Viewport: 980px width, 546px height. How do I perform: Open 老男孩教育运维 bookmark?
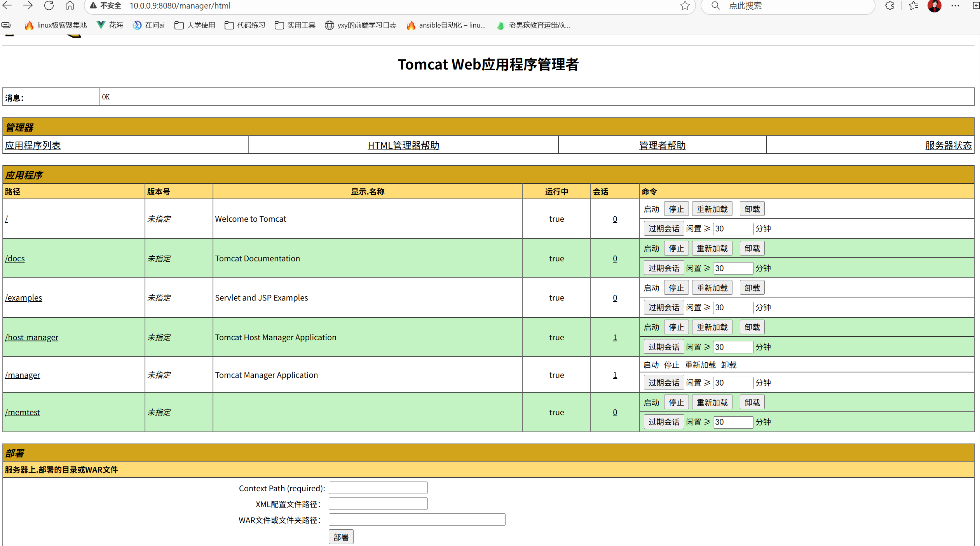click(x=534, y=25)
